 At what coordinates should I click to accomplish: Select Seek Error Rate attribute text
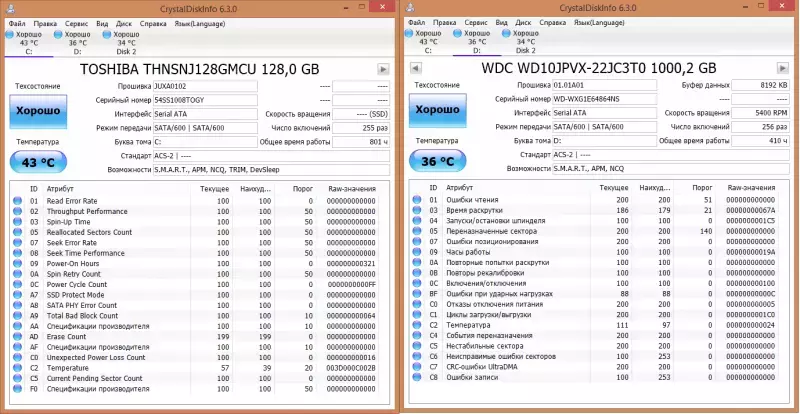72,243
